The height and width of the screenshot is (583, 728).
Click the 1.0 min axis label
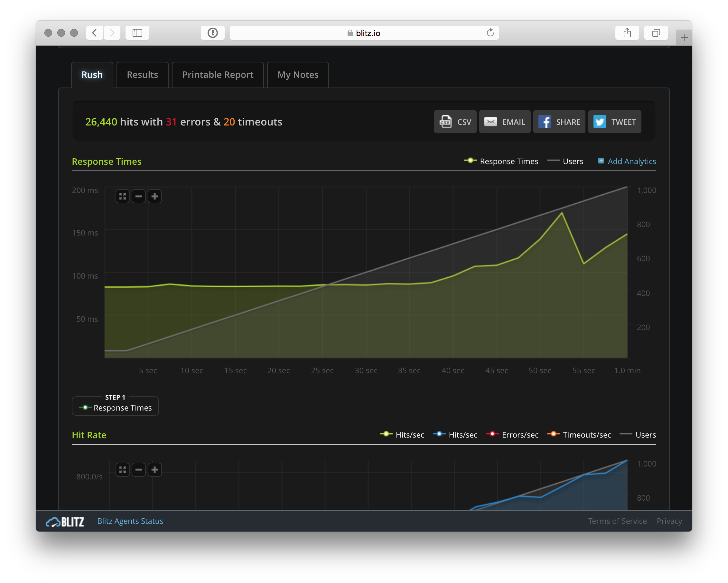pos(627,371)
